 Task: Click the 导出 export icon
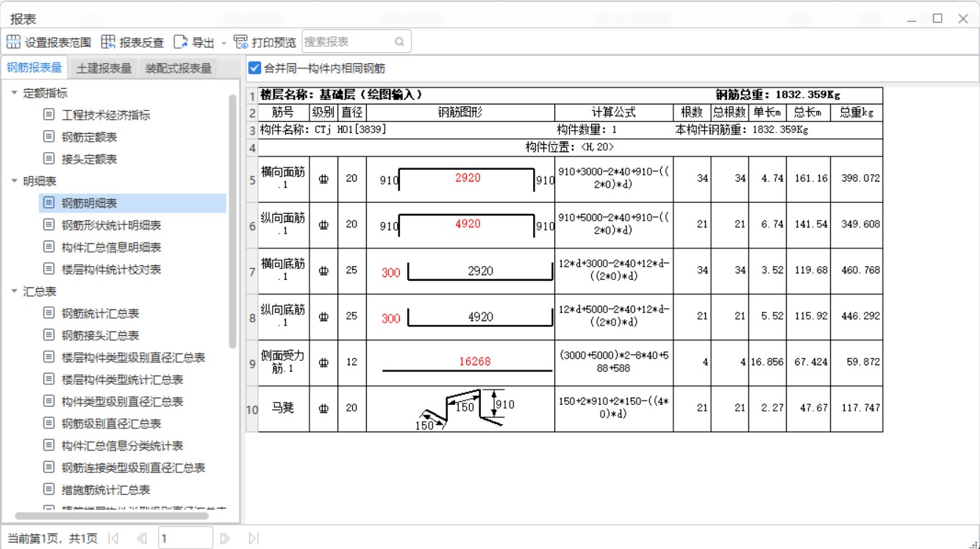[181, 42]
